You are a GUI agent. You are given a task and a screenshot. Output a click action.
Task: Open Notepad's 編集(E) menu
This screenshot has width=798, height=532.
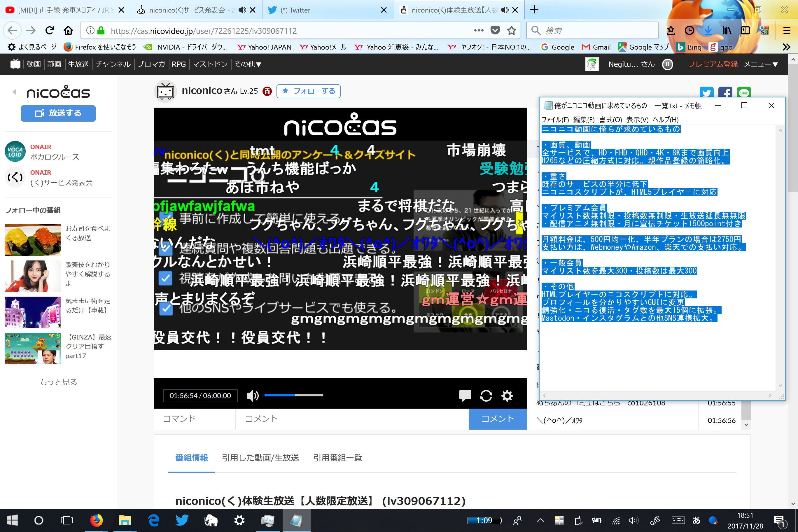[x=584, y=120]
